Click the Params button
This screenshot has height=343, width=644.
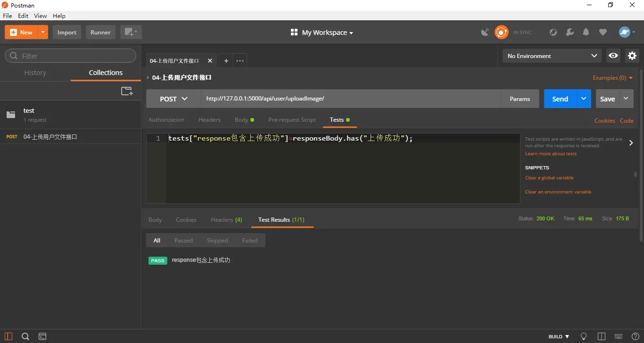(520, 99)
